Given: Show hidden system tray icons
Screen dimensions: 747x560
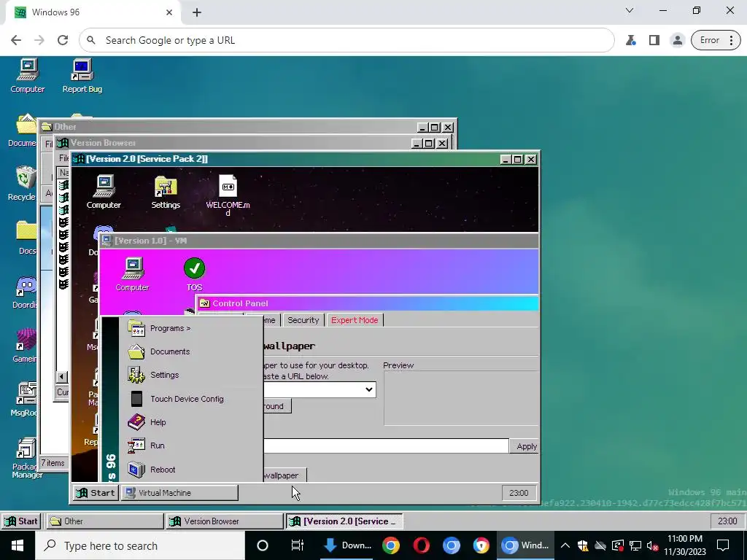Looking at the screenshot, I should [x=565, y=545].
